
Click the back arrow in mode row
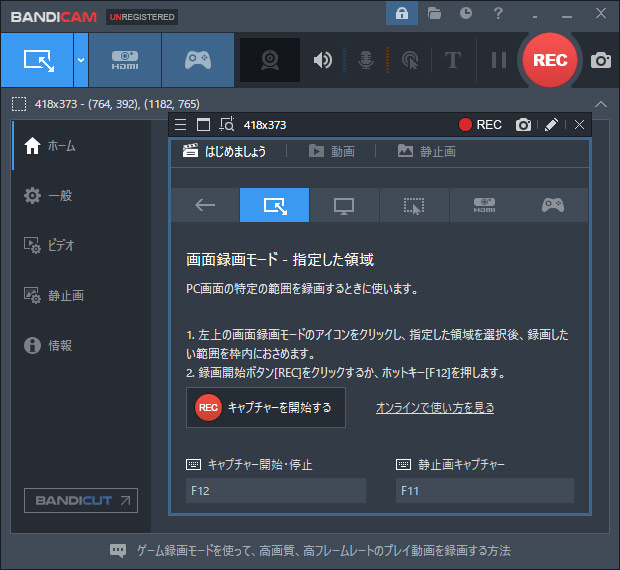205,205
